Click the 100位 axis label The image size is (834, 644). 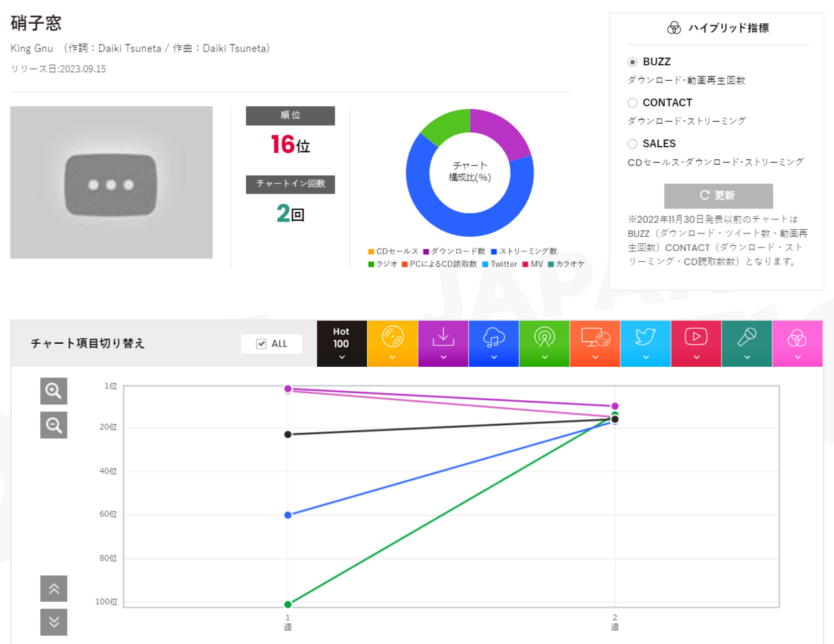[106, 602]
